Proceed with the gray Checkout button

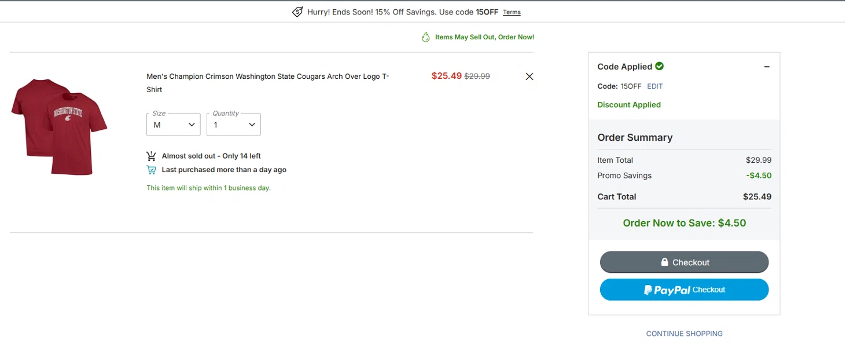684,262
